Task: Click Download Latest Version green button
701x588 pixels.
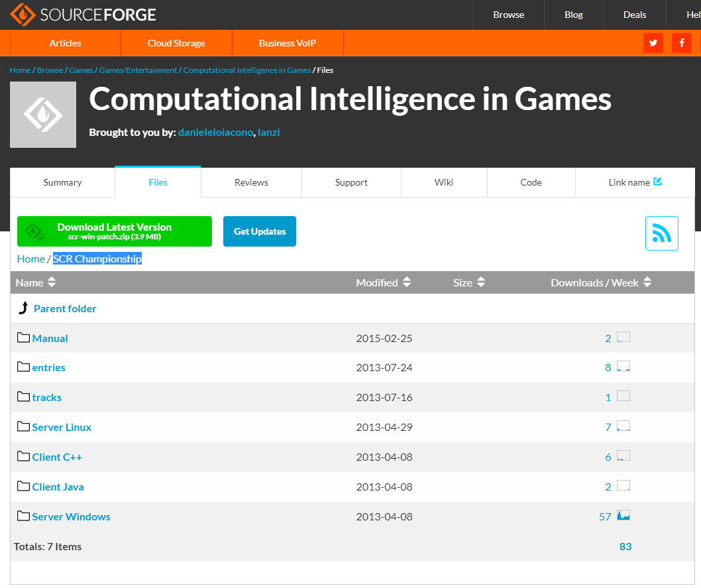Action: pyautogui.click(x=115, y=231)
